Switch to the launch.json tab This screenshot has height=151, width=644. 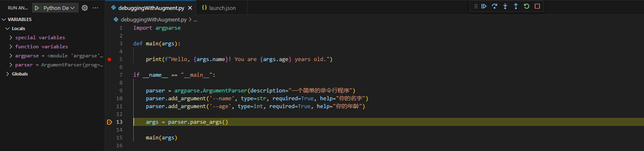point(222,8)
